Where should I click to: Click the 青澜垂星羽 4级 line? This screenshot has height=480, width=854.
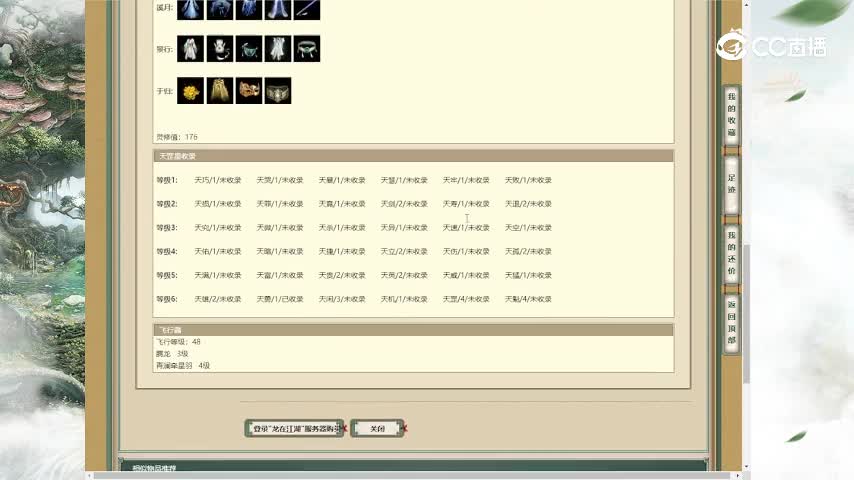[183, 366]
